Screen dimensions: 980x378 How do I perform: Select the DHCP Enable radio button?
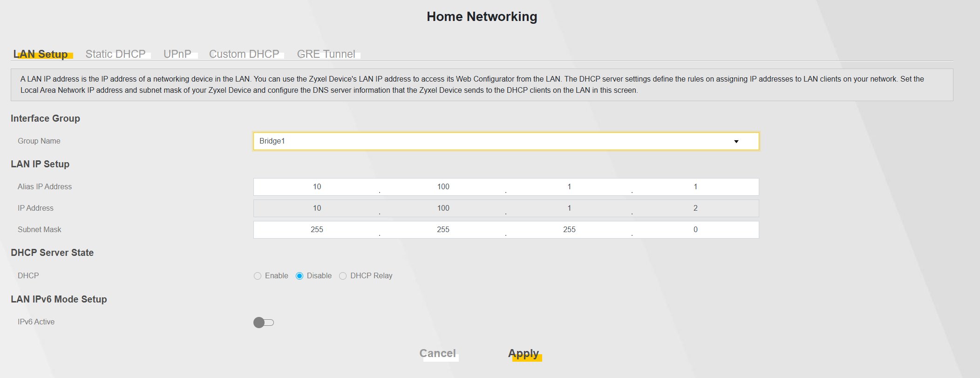258,276
